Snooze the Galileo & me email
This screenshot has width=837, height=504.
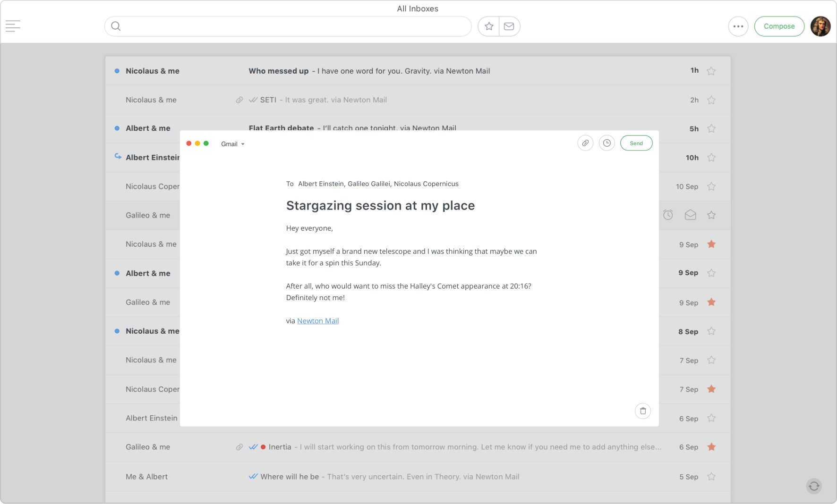point(668,215)
